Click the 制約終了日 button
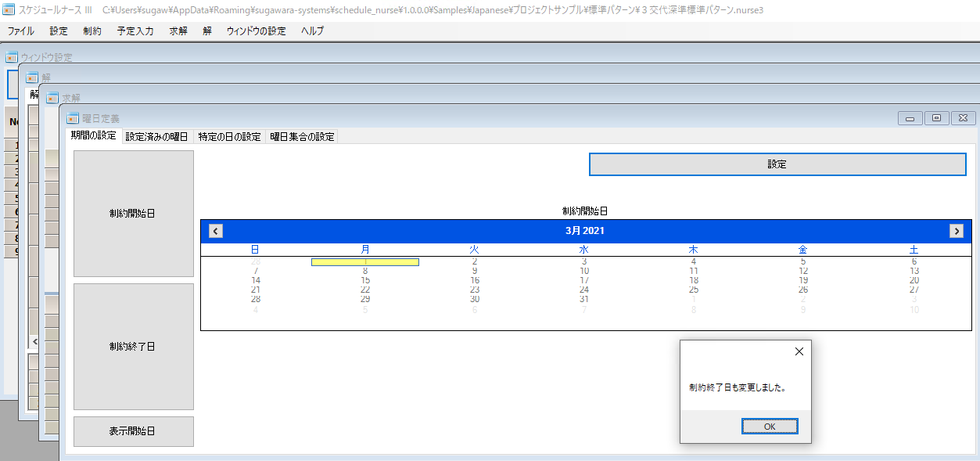 coord(133,347)
